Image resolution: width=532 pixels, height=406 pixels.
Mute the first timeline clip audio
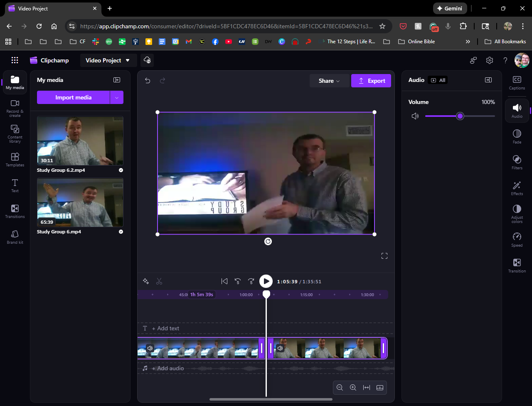point(150,348)
